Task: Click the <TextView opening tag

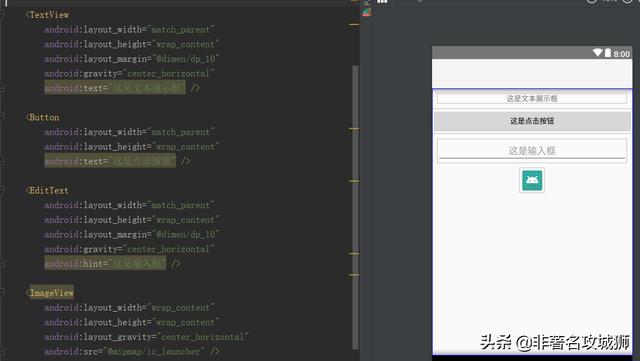Action: [x=47, y=15]
